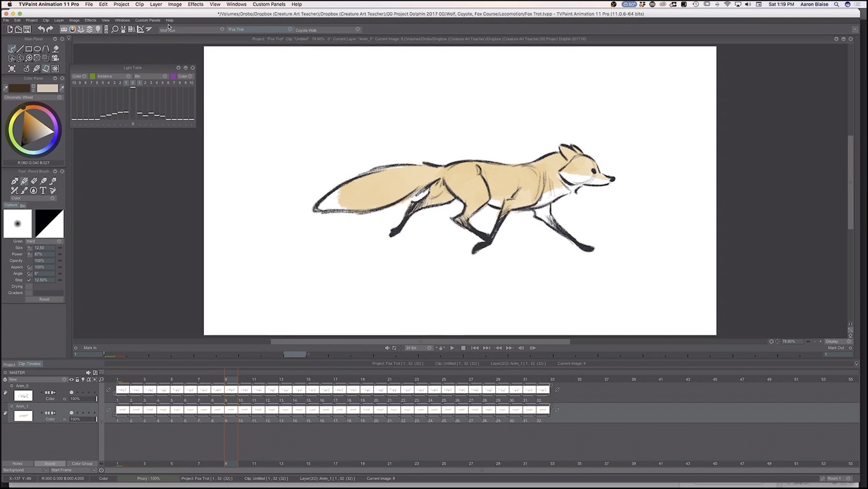Click the save floppy disk icon

tap(27, 29)
